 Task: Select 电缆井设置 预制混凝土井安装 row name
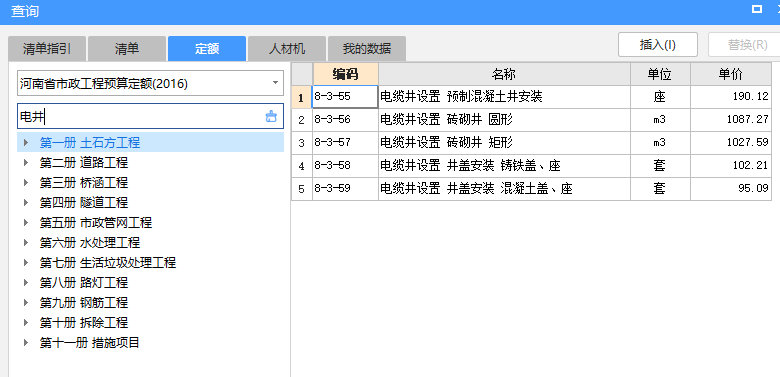[504, 97]
